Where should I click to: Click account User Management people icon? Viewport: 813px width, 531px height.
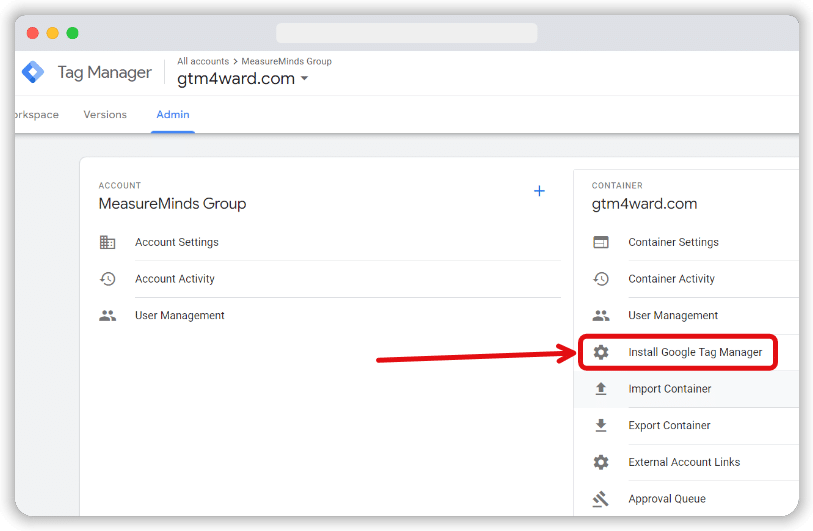(107, 315)
